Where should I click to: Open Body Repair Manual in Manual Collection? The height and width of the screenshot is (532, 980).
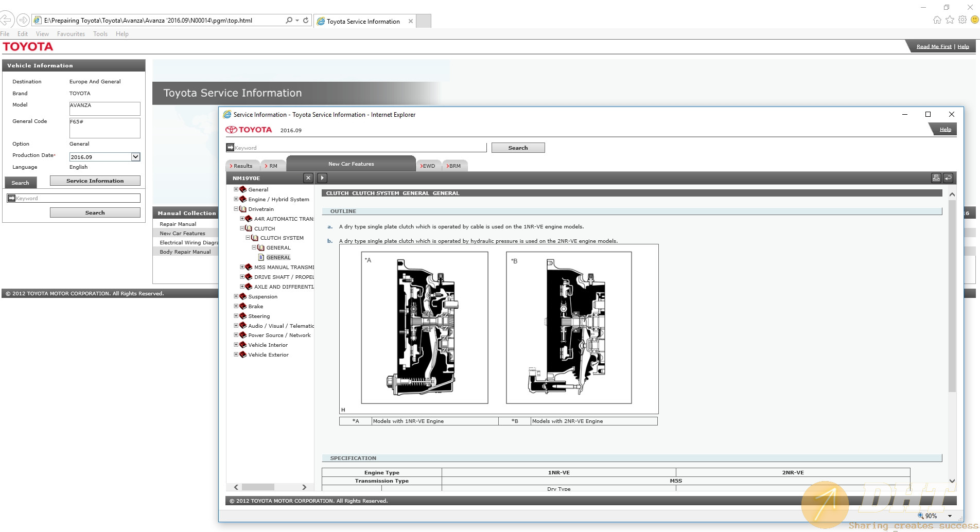185,252
